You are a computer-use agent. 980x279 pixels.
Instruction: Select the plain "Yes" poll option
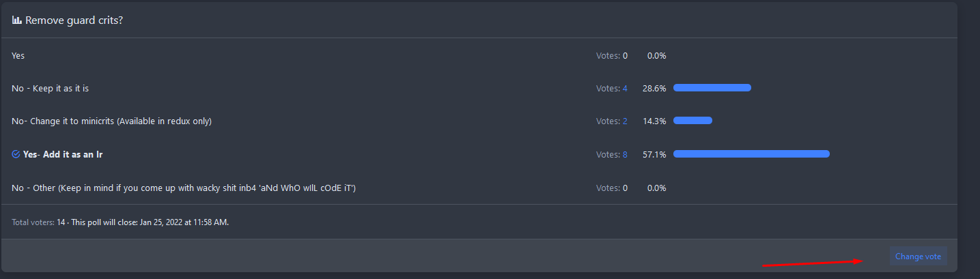[18, 55]
